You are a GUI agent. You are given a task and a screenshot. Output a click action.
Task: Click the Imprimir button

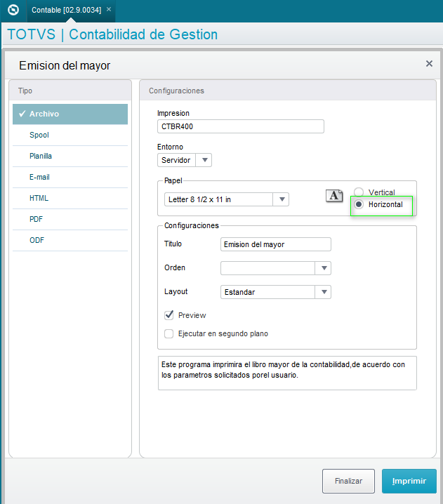(409, 481)
